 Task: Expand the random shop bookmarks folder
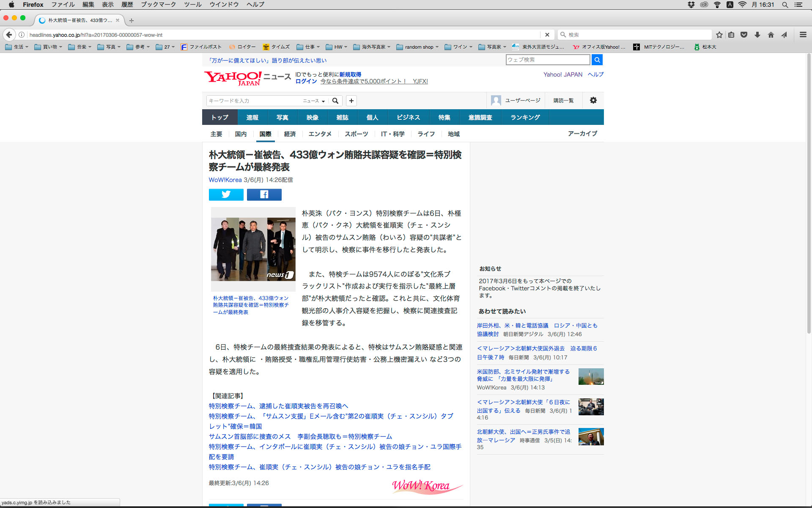tap(417, 47)
